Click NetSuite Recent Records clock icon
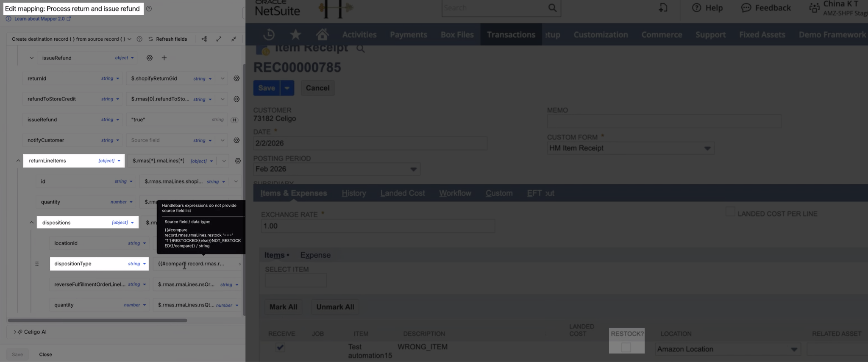The height and width of the screenshot is (362, 868). point(269,34)
